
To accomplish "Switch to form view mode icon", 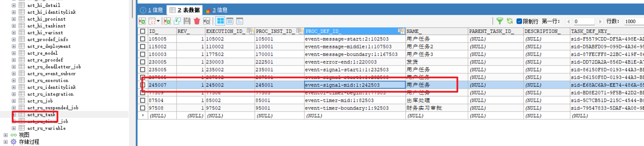I will 230,21.
